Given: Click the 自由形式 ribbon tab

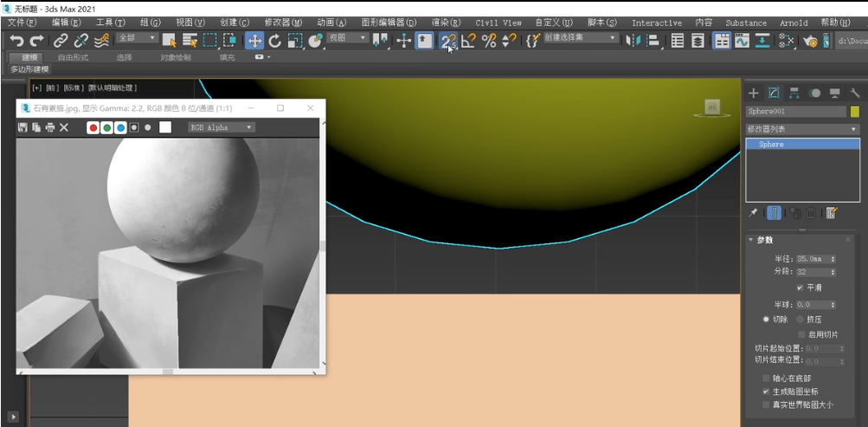Looking at the screenshot, I should click(x=73, y=57).
